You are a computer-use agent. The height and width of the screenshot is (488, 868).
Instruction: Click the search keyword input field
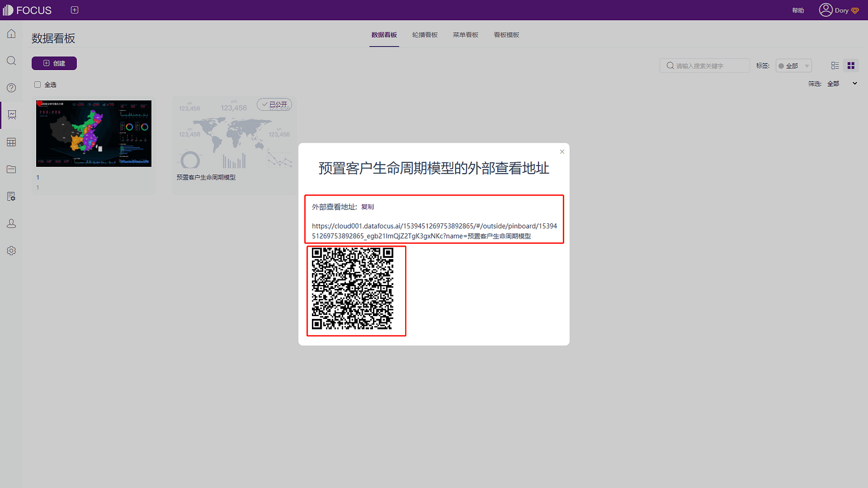(705, 66)
